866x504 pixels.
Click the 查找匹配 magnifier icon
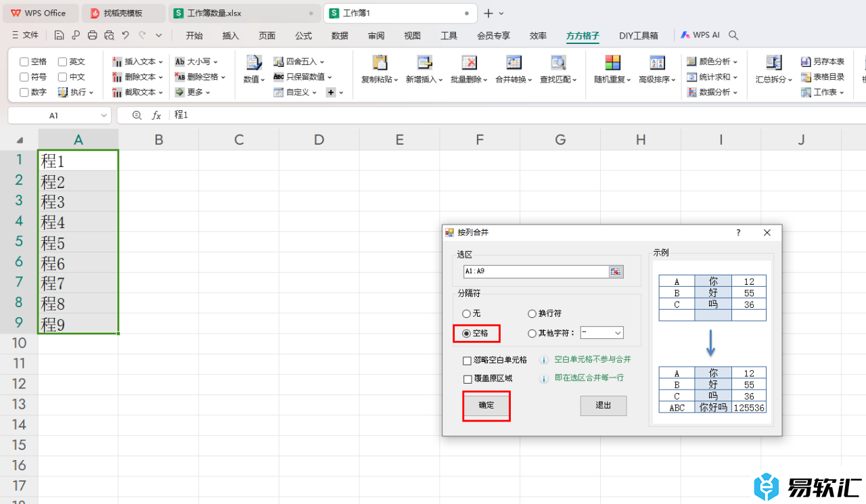558,64
